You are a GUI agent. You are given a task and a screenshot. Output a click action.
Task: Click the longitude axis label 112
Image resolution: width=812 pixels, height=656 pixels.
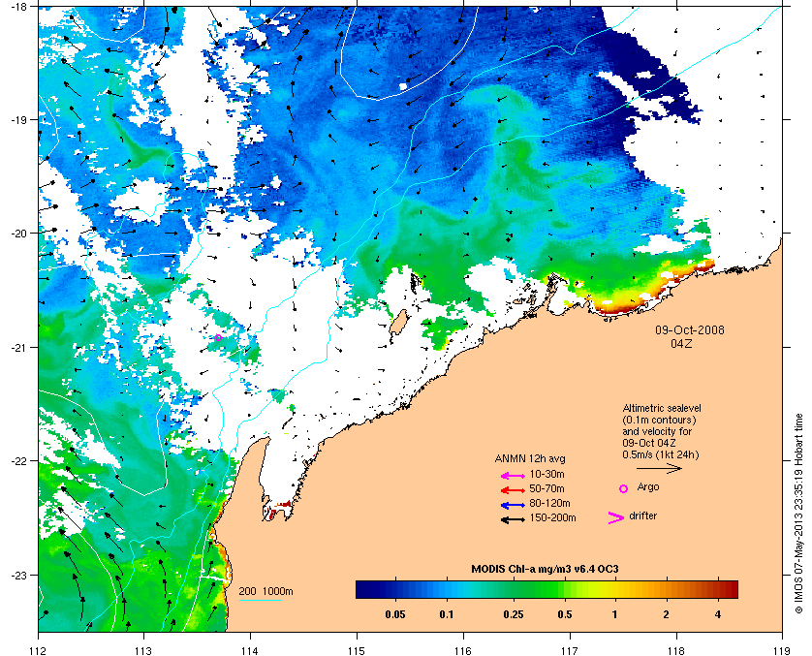tap(39, 651)
